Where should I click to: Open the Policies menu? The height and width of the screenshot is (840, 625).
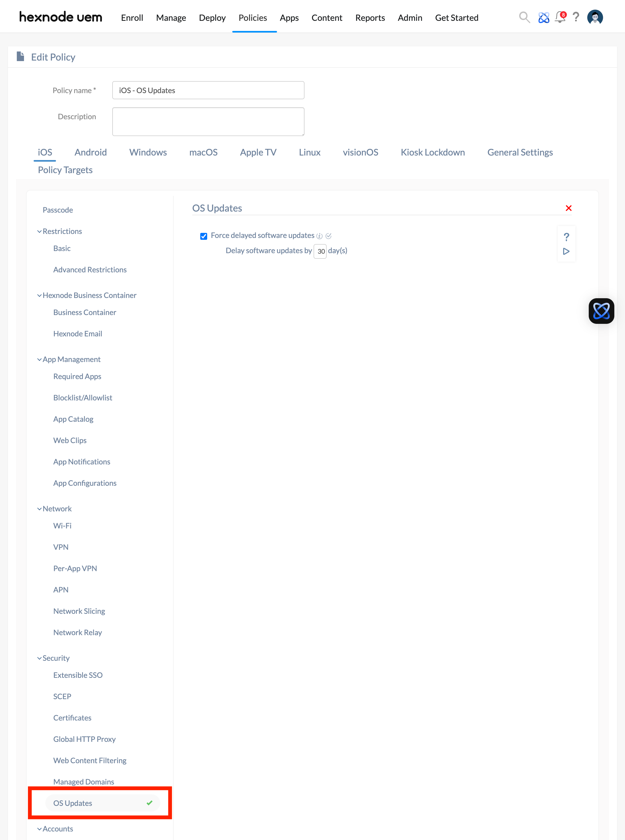tap(253, 18)
